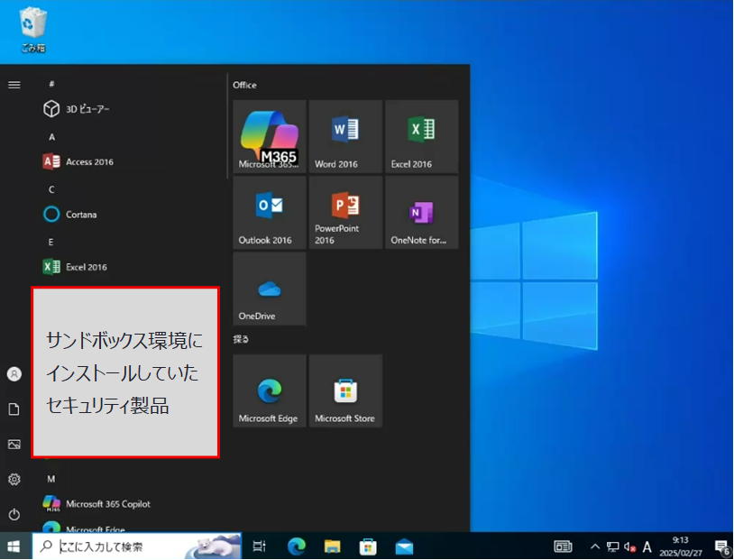Launch the Microsoft 365 tile
The width and height of the screenshot is (734, 560).
coord(269,136)
